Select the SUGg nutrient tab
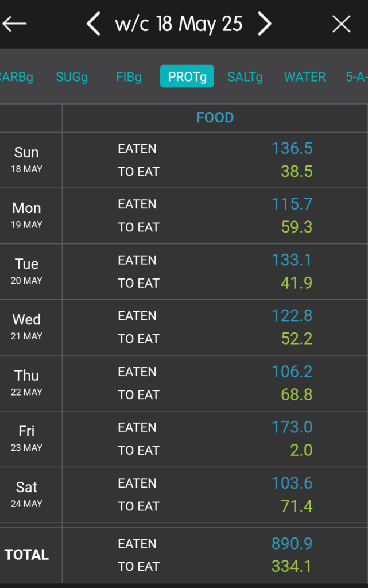Image resolution: width=368 pixels, height=588 pixels. [72, 77]
